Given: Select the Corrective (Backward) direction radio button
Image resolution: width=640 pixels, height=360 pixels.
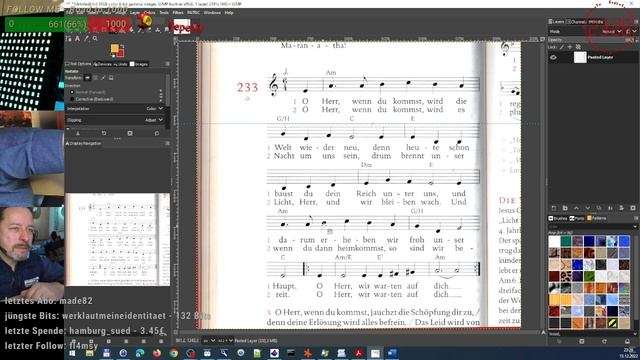Looking at the screenshot, I should coord(72,99).
